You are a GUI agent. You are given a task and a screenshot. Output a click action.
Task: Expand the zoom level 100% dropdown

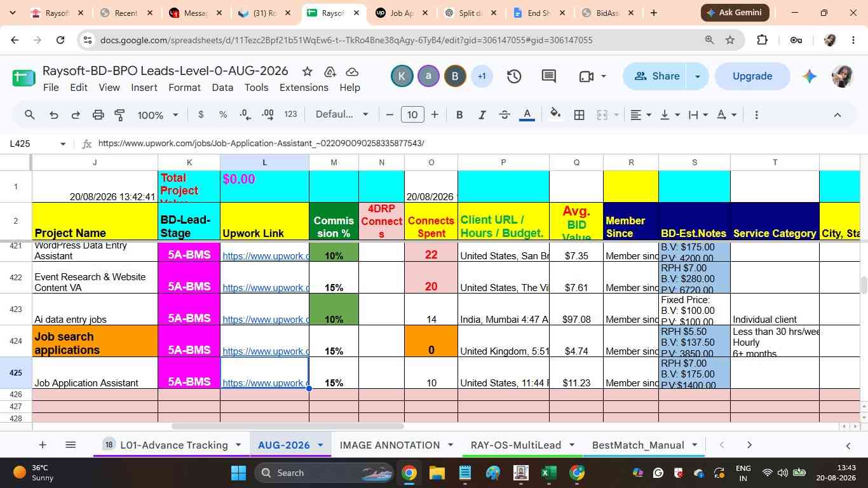158,115
